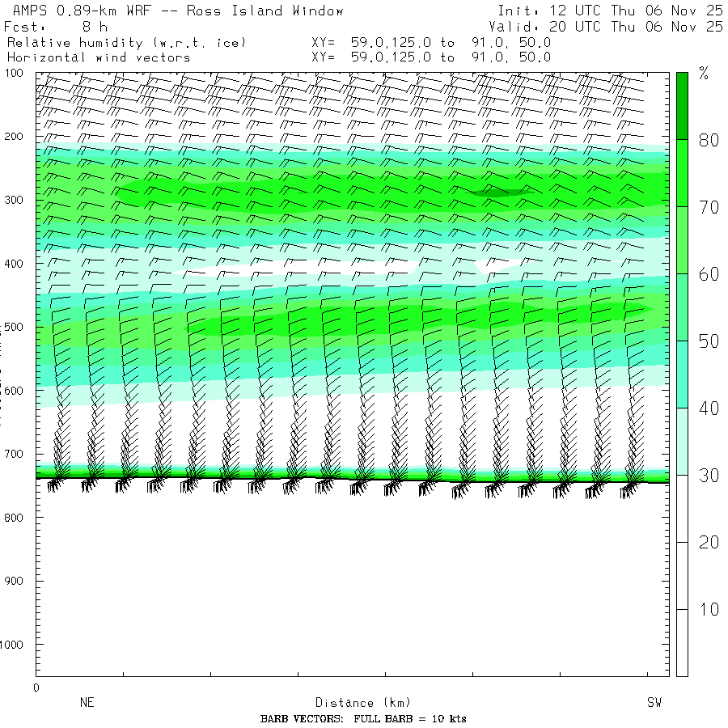Click the 0 distance axis label

(36, 688)
